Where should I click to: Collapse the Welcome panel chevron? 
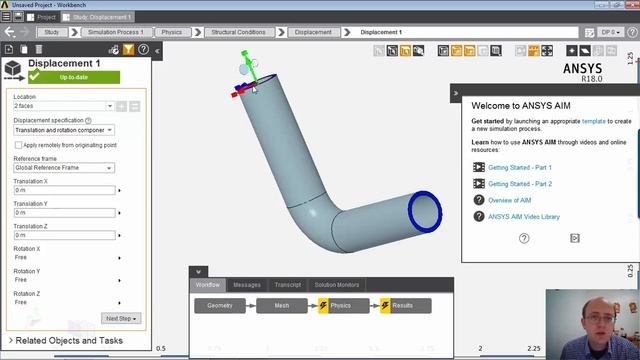(x=456, y=93)
